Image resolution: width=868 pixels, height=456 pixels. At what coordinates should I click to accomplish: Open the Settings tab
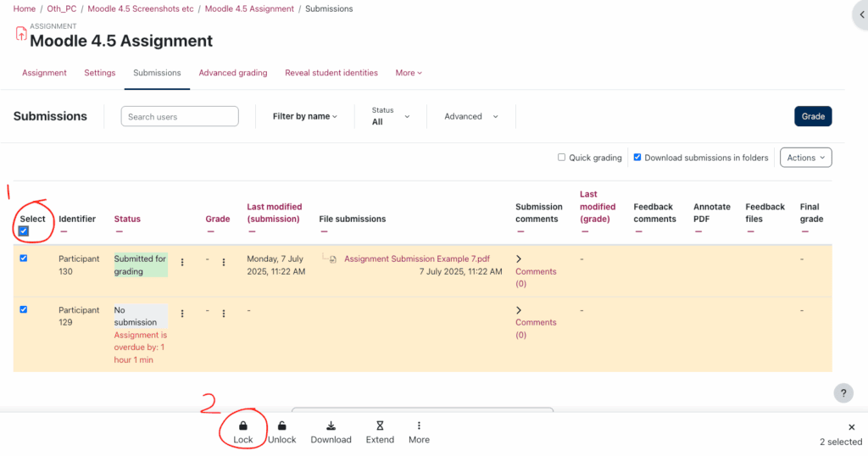[99, 73]
